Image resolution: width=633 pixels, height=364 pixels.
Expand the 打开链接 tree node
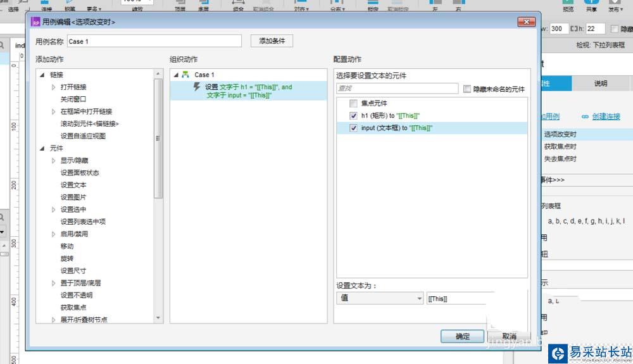[53, 87]
